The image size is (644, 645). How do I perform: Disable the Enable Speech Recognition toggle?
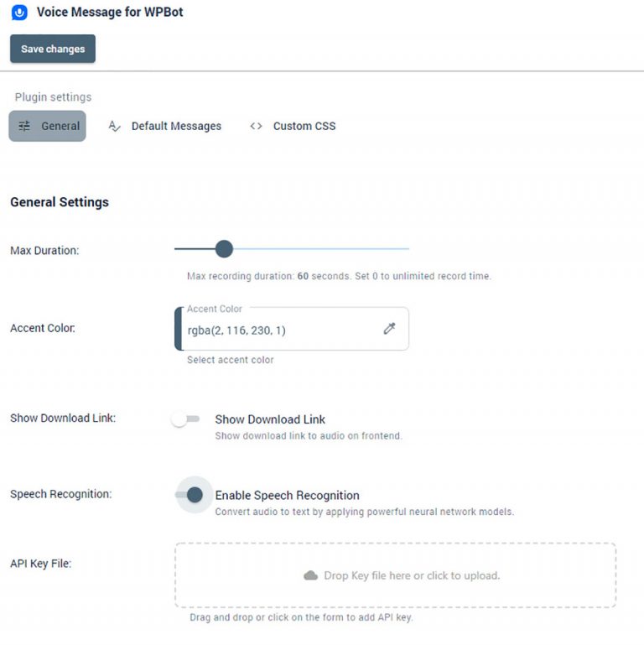(x=190, y=495)
